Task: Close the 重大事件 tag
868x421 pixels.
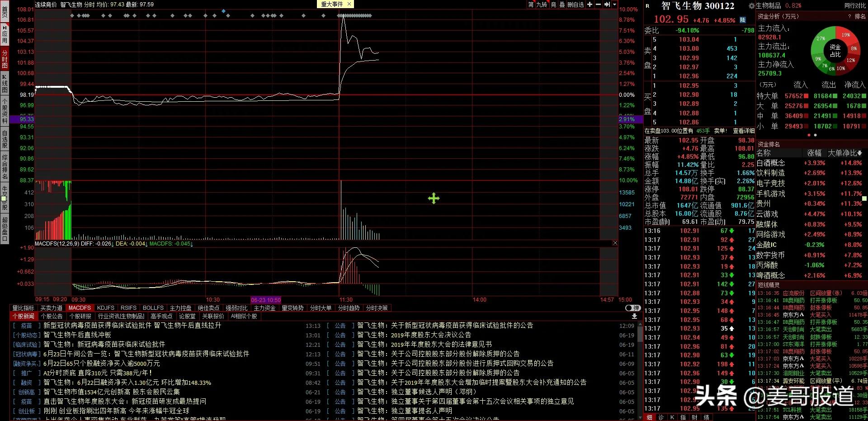Action: coord(349,4)
